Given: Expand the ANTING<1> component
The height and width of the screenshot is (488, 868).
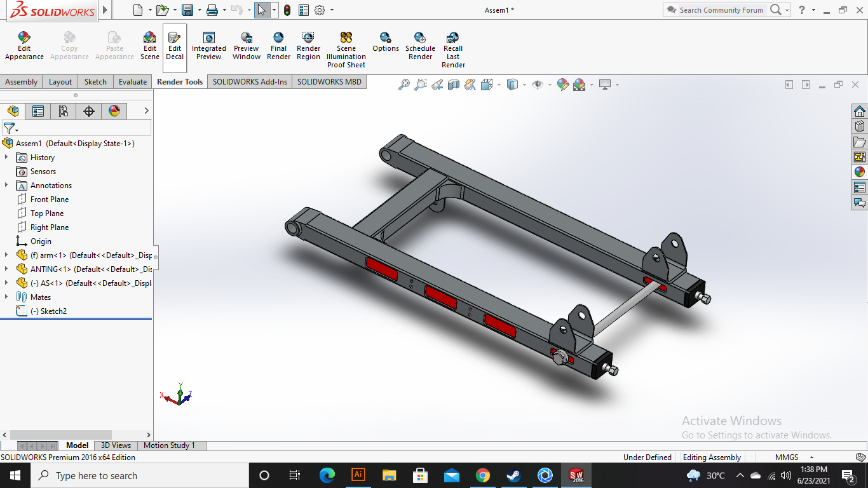Looking at the screenshot, I should pos(6,269).
